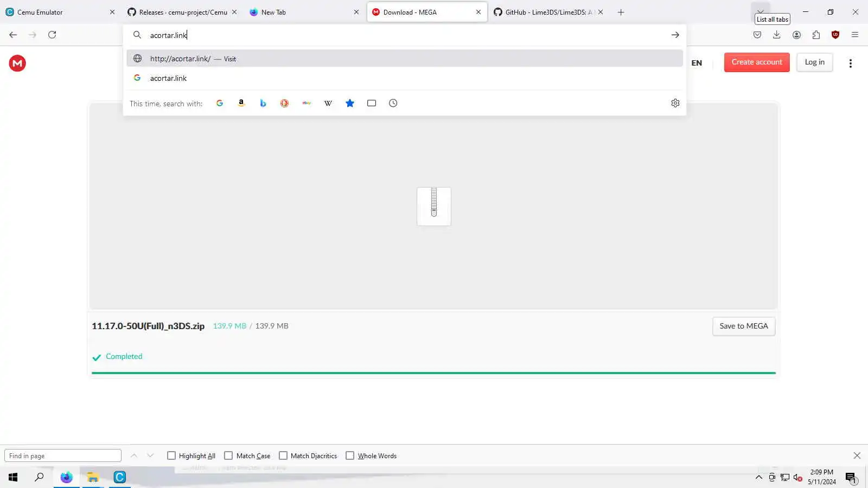Image resolution: width=868 pixels, height=488 pixels.
Task: Open the volume tray icon
Action: pyautogui.click(x=797, y=477)
